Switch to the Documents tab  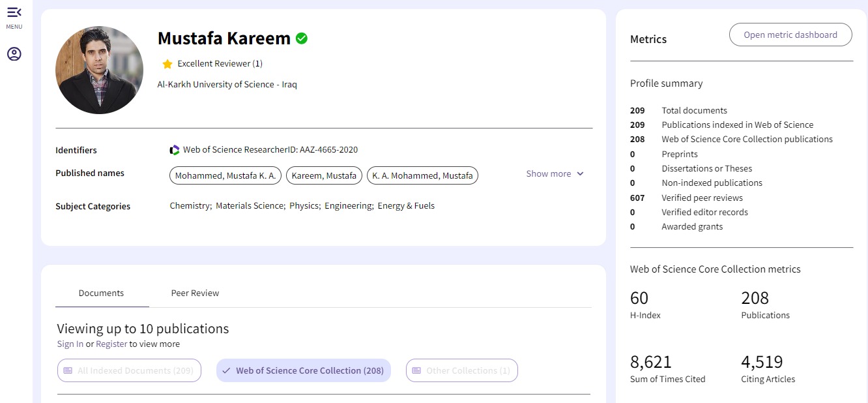pyautogui.click(x=101, y=293)
